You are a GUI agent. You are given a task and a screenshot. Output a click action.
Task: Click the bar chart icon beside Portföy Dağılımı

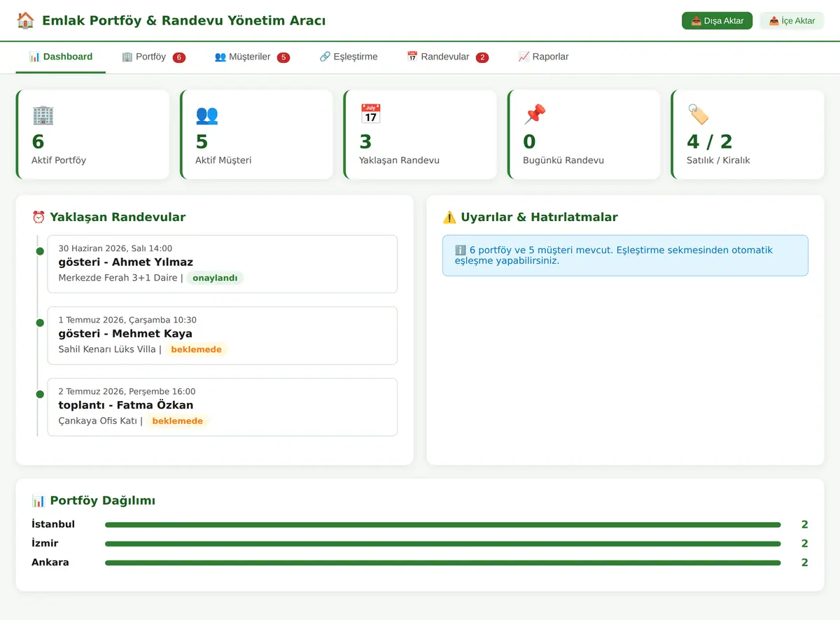[38, 500]
